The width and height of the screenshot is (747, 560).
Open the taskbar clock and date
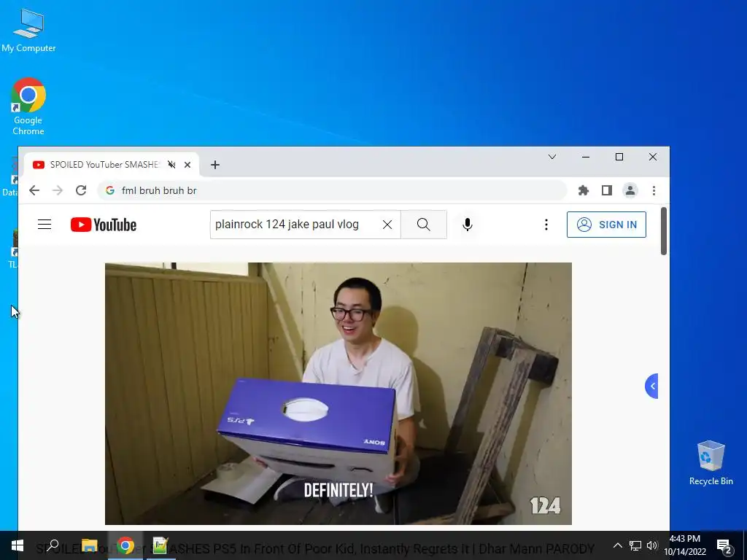pos(684,545)
